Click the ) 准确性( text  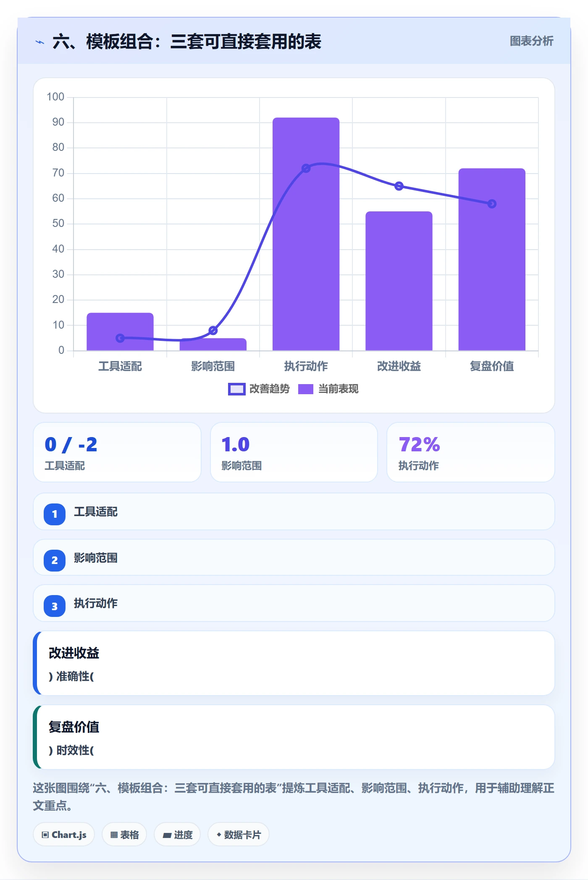pyautogui.click(x=71, y=676)
